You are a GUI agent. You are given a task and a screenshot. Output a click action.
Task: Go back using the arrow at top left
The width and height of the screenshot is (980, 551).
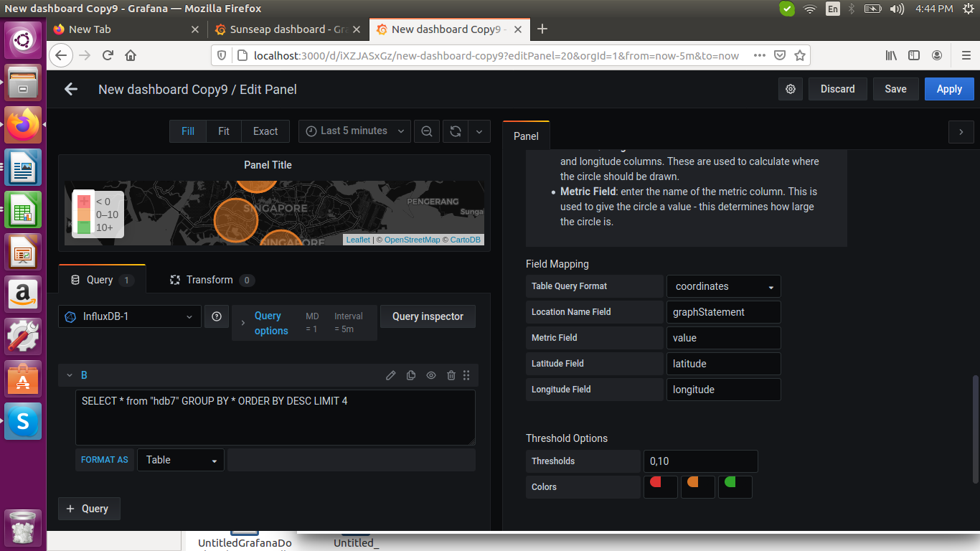click(x=70, y=88)
